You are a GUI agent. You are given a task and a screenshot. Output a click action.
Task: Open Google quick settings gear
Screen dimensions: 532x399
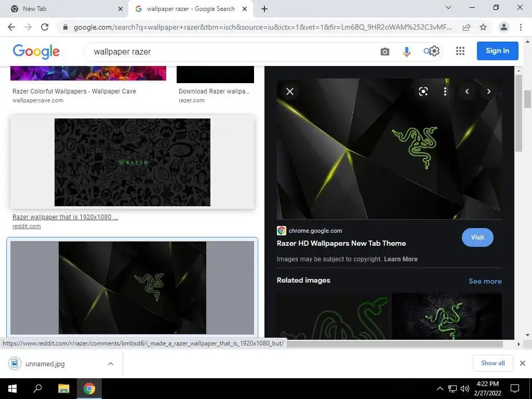click(434, 51)
